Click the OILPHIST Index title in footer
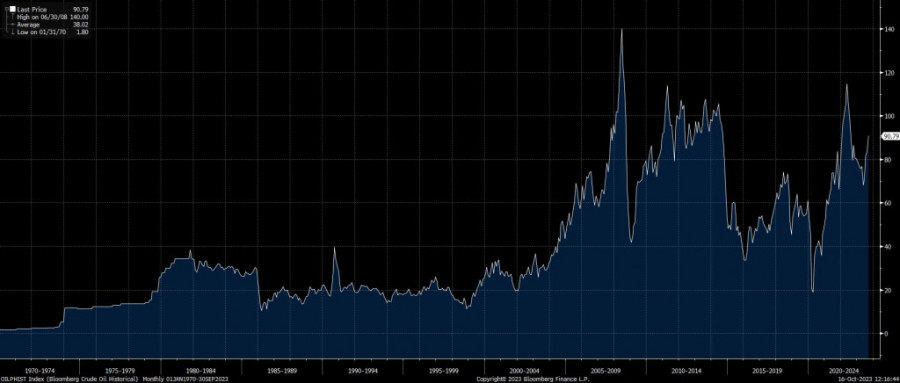Screen dimensions: 900x383 tap(18, 380)
